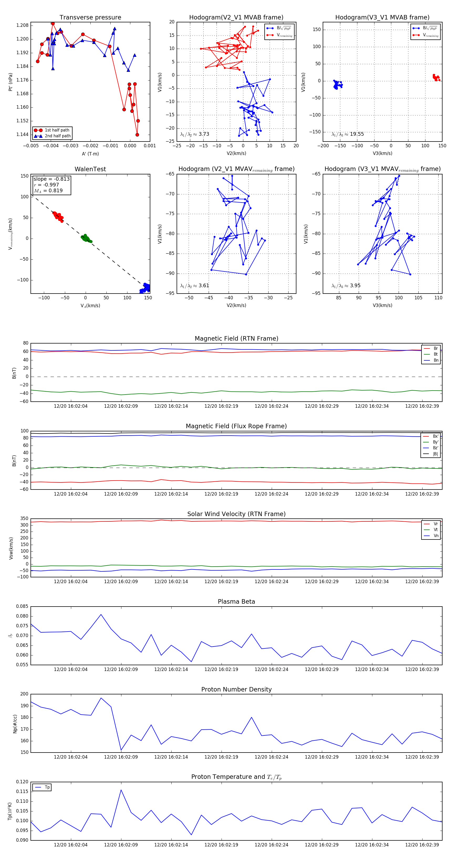Click the λ1/λ2 ≈ 3.61 annotation

pos(194,286)
